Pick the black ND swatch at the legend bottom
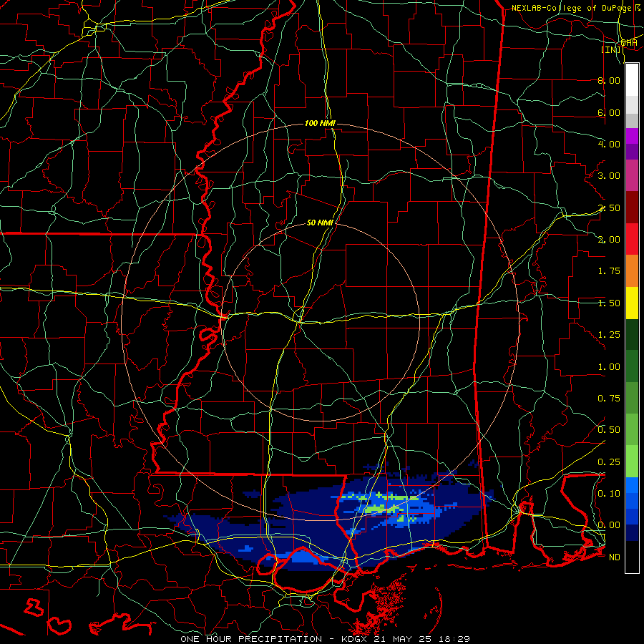Viewport: 644px width, 644px height. pyautogui.click(x=632, y=557)
